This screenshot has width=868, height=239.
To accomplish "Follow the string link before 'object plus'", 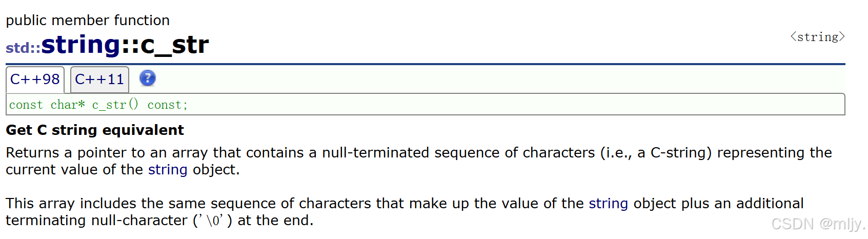I will click(608, 204).
